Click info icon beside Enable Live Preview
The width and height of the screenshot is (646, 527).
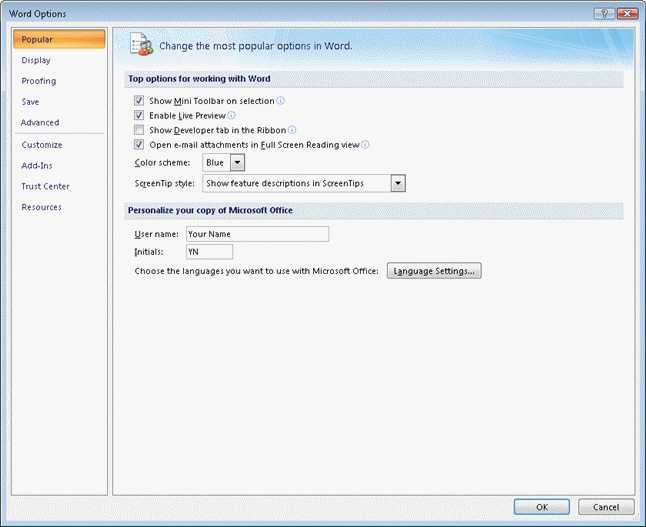(x=232, y=115)
